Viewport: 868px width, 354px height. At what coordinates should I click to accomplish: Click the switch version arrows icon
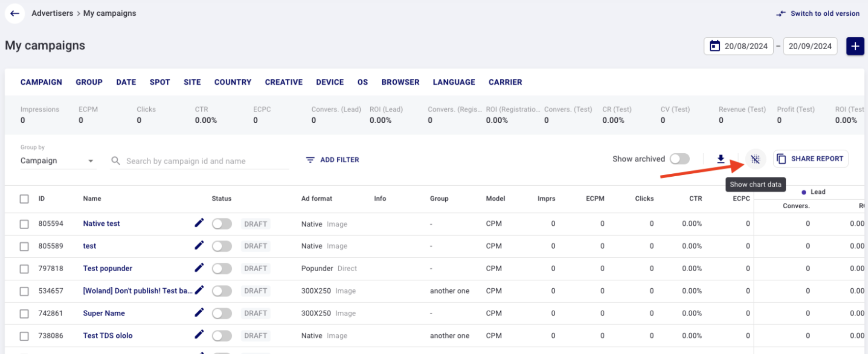click(781, 14)
